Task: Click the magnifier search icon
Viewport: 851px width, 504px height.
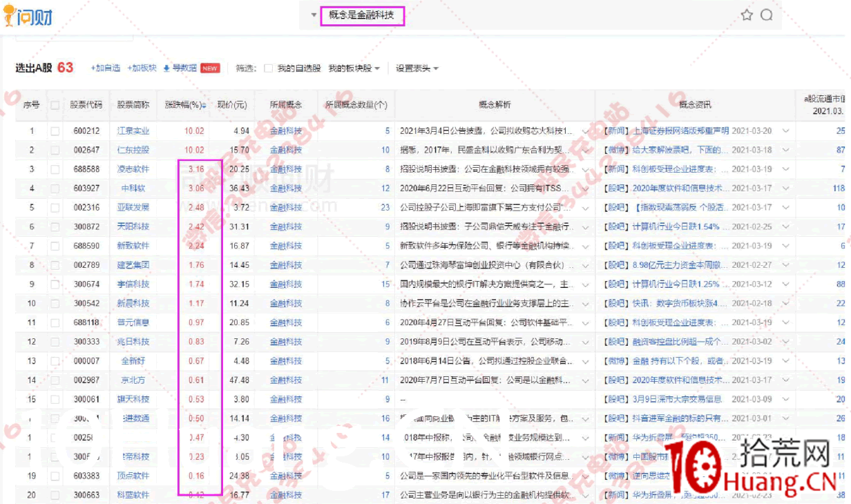Action: (x=767, y=15)
